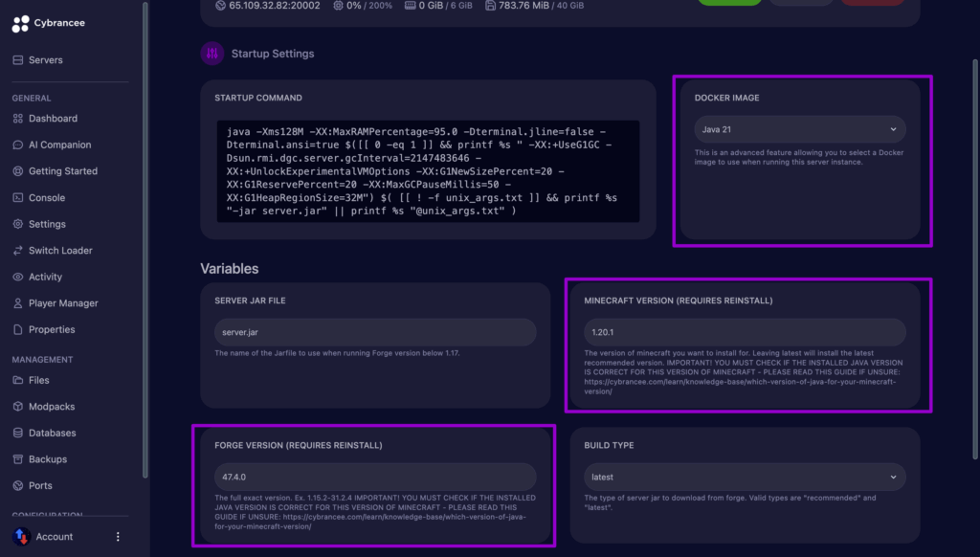Image resolution: width=980 pixels, height=557 pixels.
Task: Go to Modpacks in sidebar
Action: click(51, 407)
